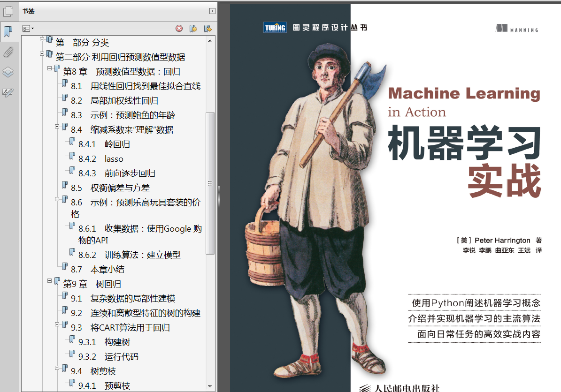Collapse the bookmarks pane with the arrow button
The width and height of the screenshot is (561, 392).
[x=212, y=11]
